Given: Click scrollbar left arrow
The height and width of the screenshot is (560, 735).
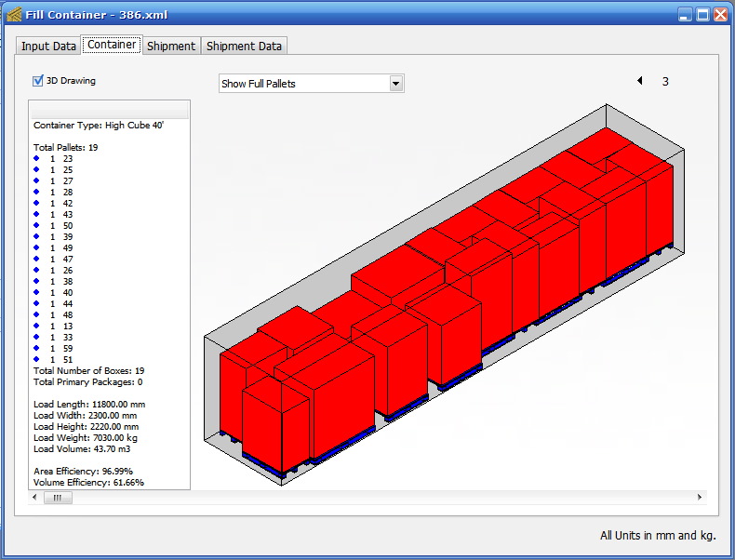Looking at the screenshot, I should click(x=34, y=497).
